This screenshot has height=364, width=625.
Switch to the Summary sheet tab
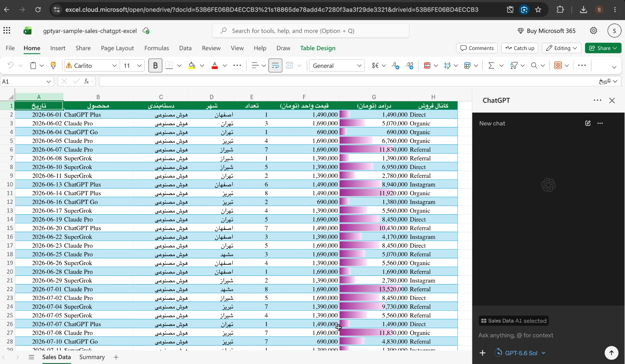point(92,357)
